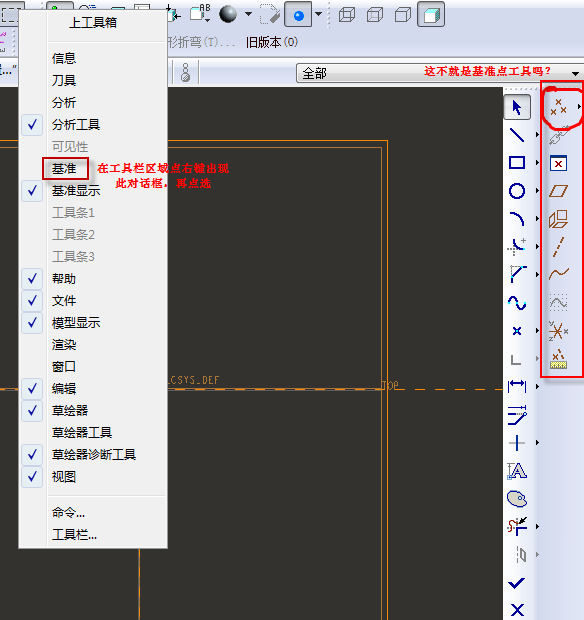Screen dimensions: 584x620
Task: Open the sketcher Palette tool
Action: (x=517, y=499)
